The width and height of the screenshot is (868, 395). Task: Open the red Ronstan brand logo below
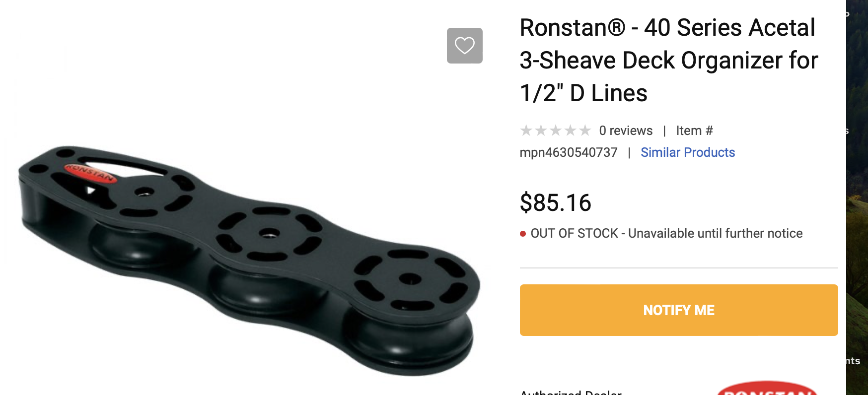[x=768, y=388]
